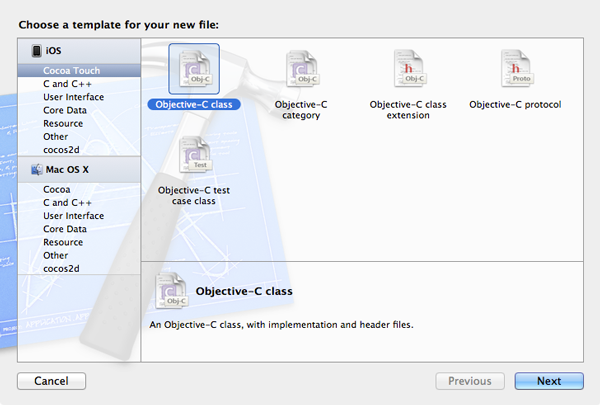The height and width of the screenshot is (405, 600).
Task: Click the Objective-C class extension label
Action: tap(408, 110)
